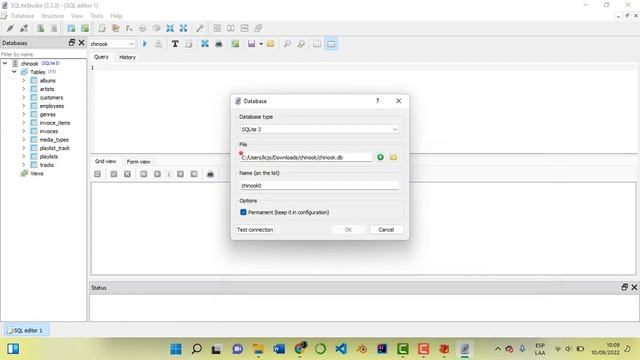Viewport: 640px width, 360px height.
Task: Float the Databases panel
Action: tap(72, 42)
